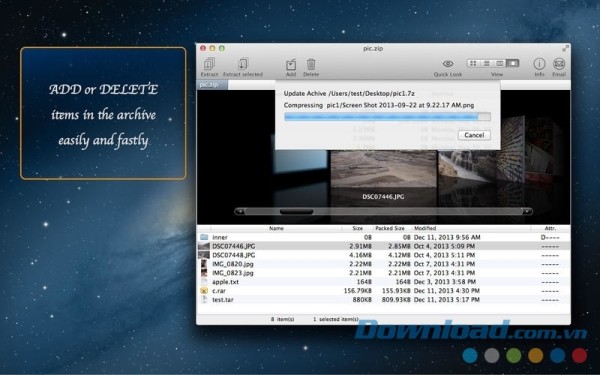Click the Delete trash icon
The width and height of the screenshot is (600, 375).
pos(311,64)
